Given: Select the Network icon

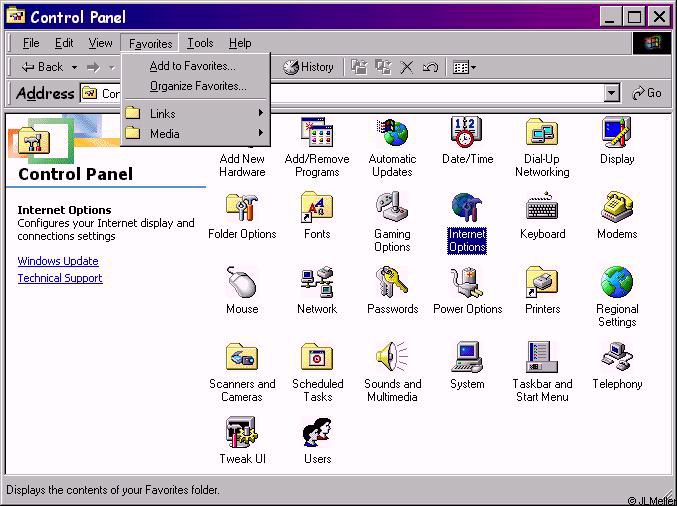Looking at the screenshot, I should coord(317,282).
